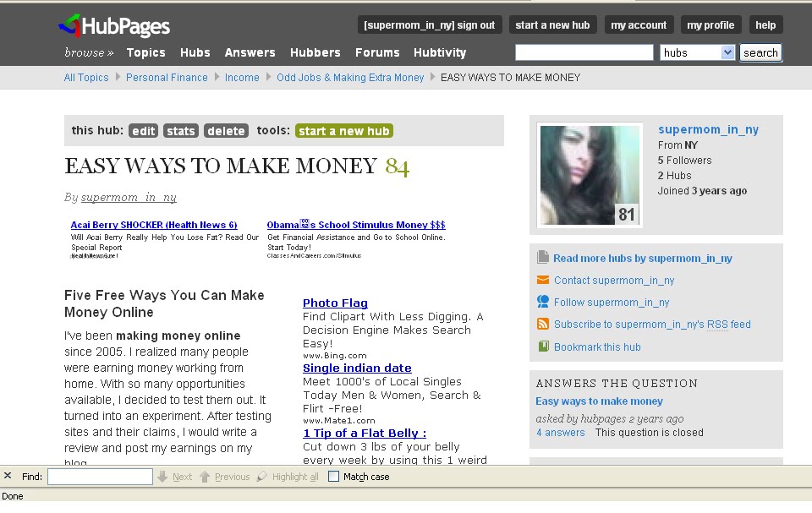Click the follow icon beside Follow supermom_in_ny

[x=543, y=301]
